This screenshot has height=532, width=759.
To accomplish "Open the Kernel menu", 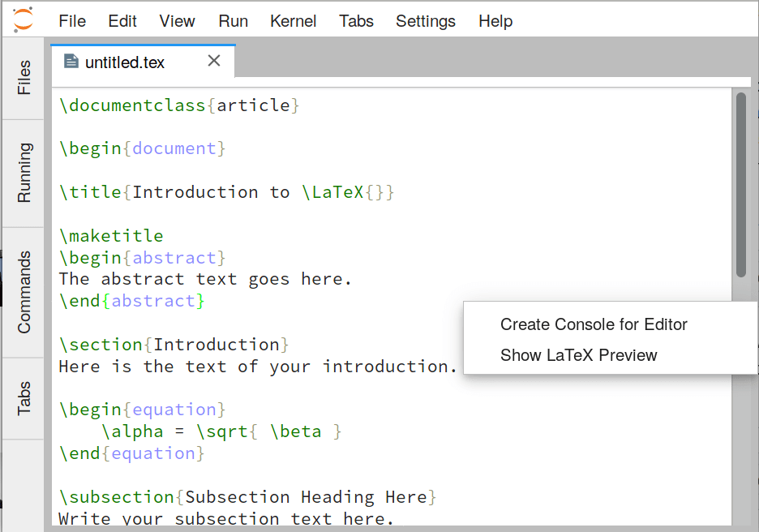I will click(x=294, y=21).
